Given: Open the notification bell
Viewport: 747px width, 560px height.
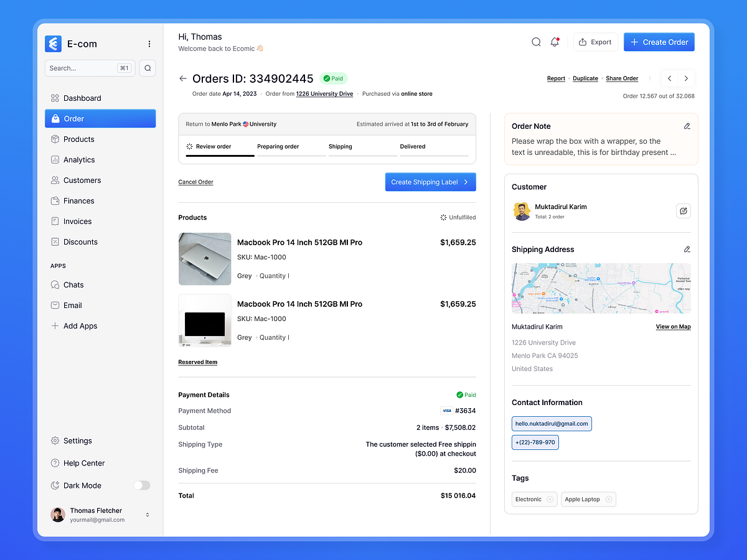Looking at the screenshot, I should 555,42.
